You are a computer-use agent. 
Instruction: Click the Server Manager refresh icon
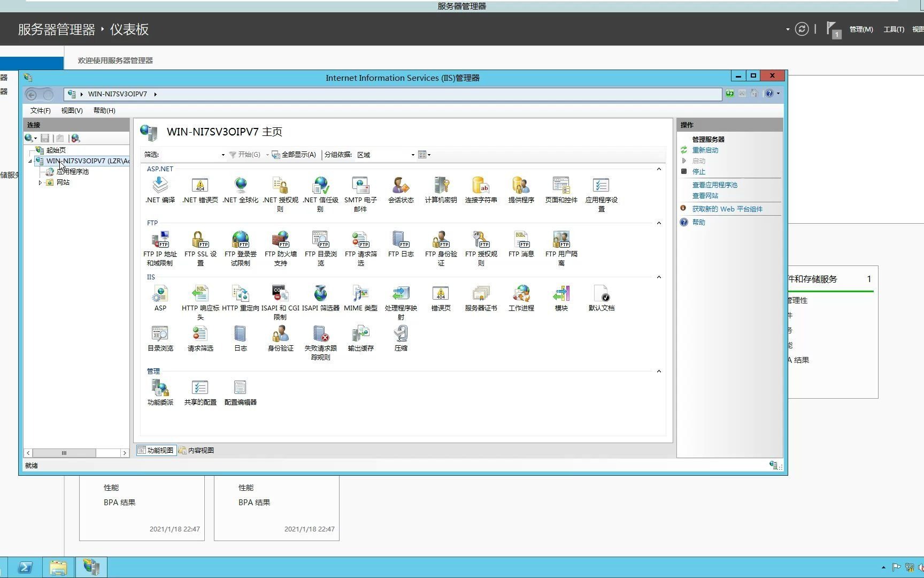801,29
